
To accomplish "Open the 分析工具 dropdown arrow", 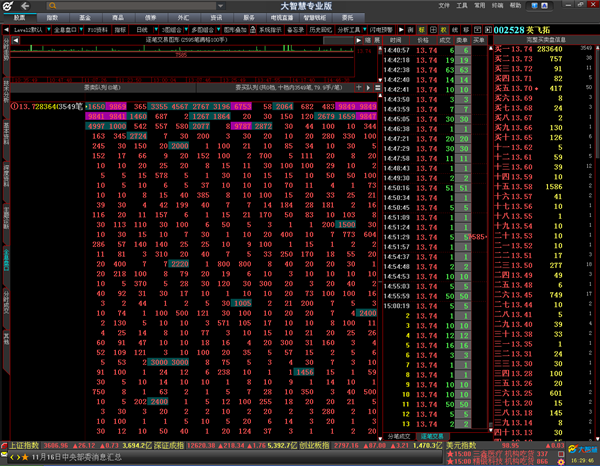I will 365,29.
